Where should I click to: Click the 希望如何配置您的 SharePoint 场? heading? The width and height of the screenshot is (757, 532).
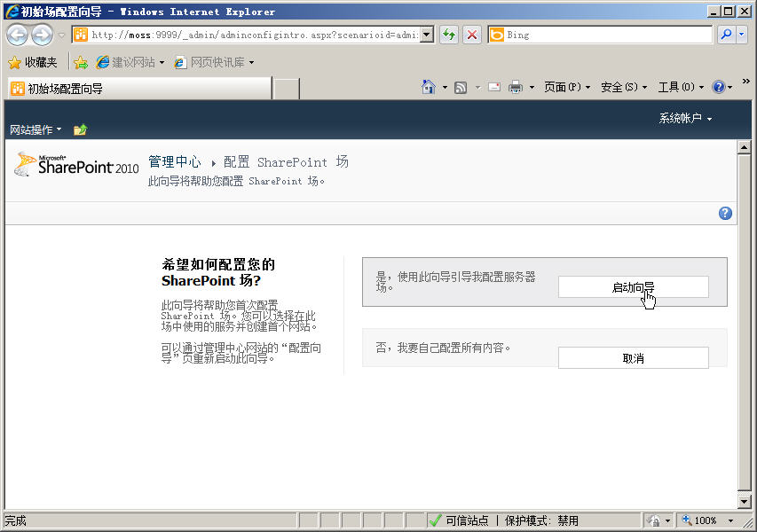(x=218, y=272)
